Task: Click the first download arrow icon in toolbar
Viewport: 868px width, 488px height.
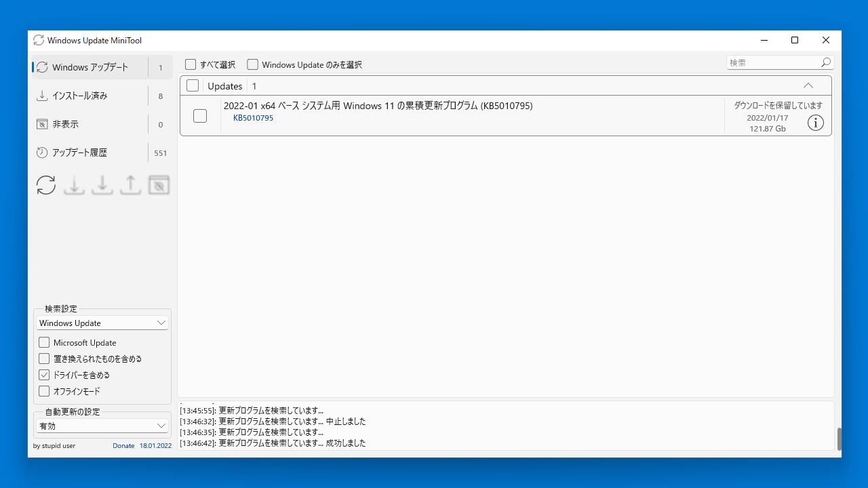Action: 74,185
